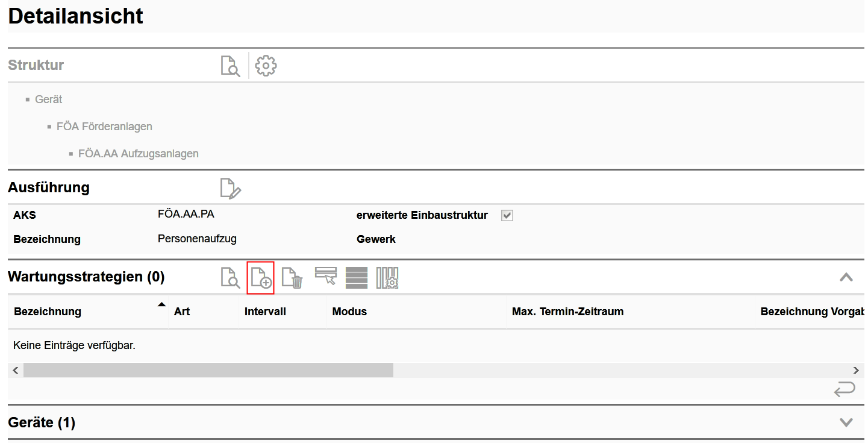
Task: Sort table by Intervall column header
Action: tap(265, 312)
